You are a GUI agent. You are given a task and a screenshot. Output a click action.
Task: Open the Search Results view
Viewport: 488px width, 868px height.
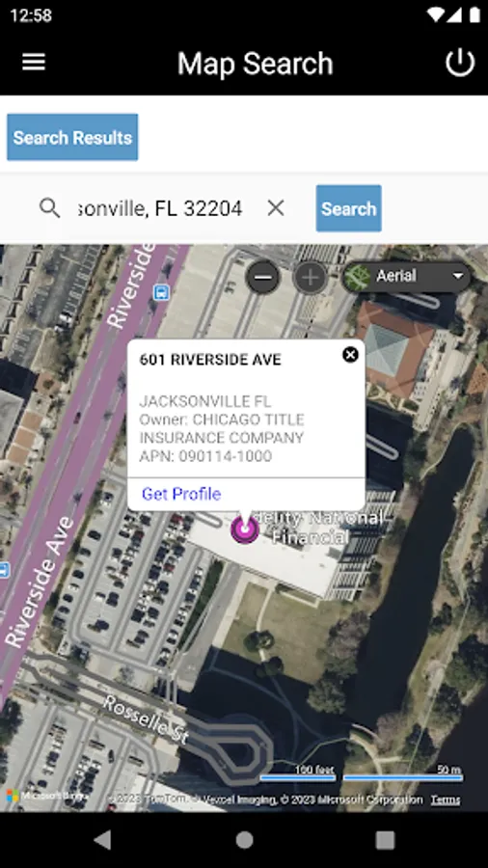(x=72, y=137)
